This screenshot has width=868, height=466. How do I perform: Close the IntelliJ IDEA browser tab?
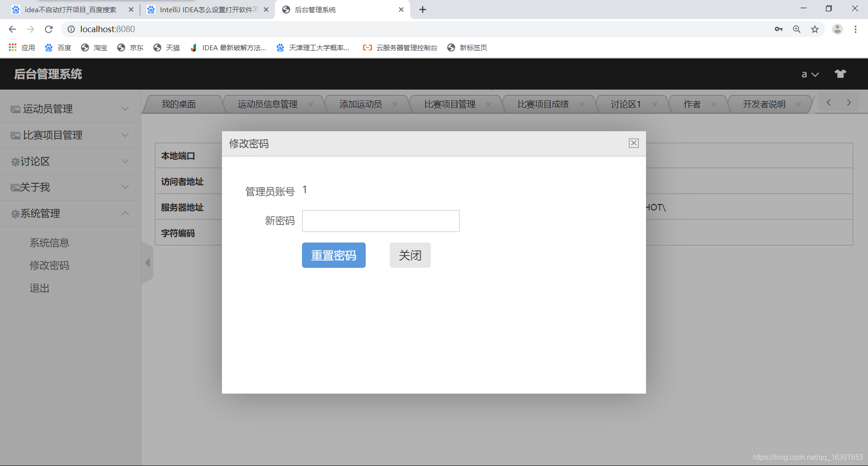[266, 10]
